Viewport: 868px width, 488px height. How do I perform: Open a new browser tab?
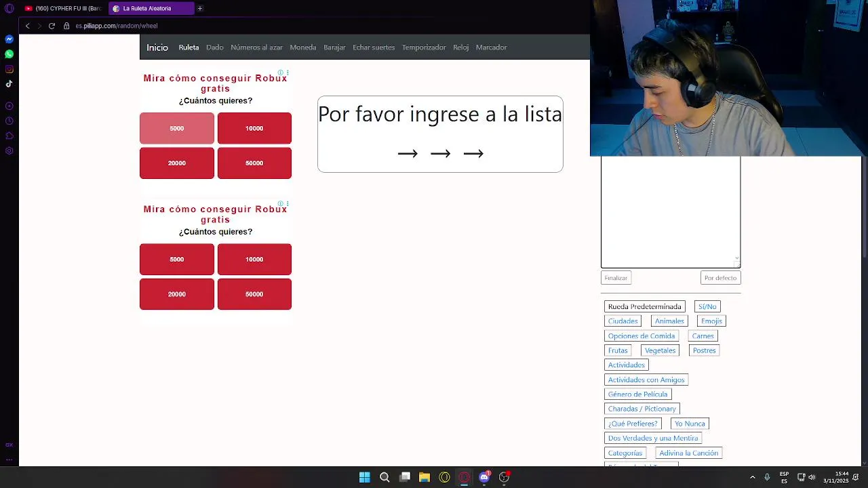pos(200,8)
